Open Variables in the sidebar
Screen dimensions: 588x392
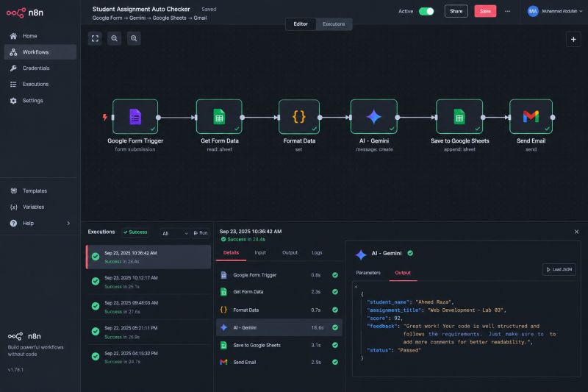click(40, 207)
